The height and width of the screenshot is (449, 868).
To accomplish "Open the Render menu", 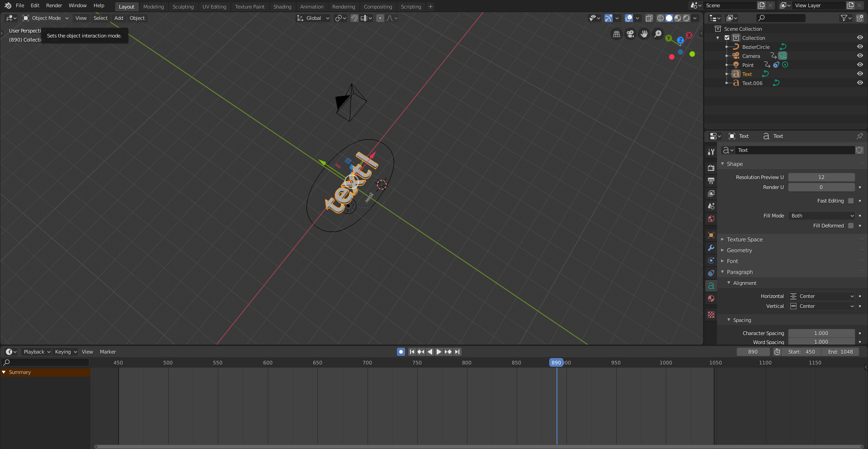I will pos(54,5).
